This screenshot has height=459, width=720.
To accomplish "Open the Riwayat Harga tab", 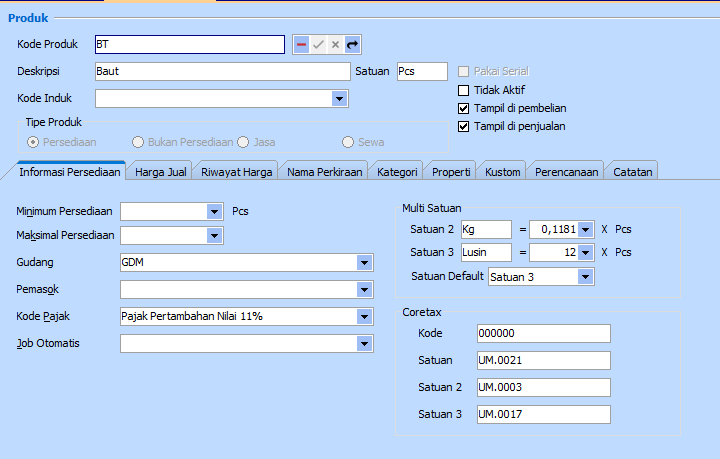I will [236, 172].
